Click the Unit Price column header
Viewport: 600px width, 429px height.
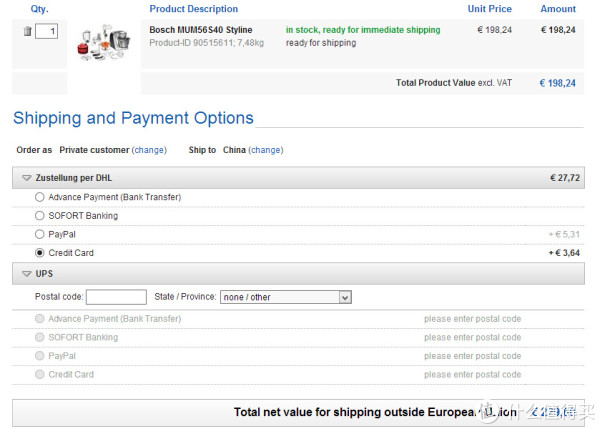[x=489, y=9]
